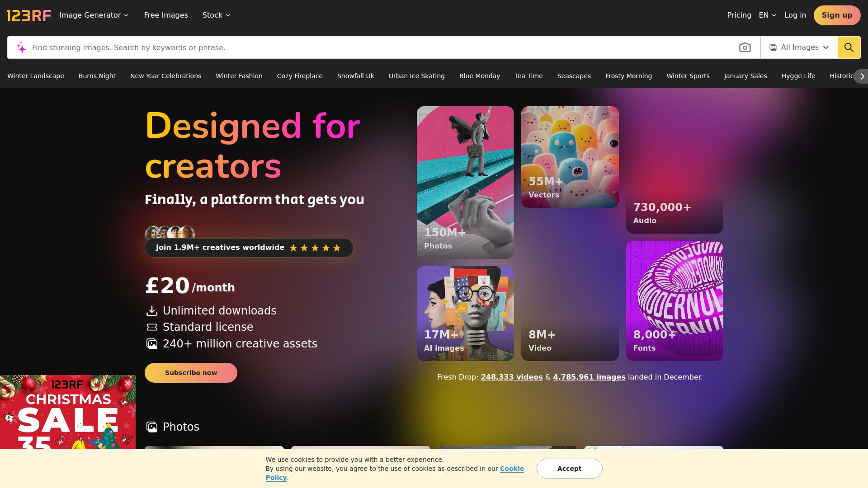Expand the Image Generator dropdown
The height and width of the screenshot is (488, 868).
tap(94, 15)
